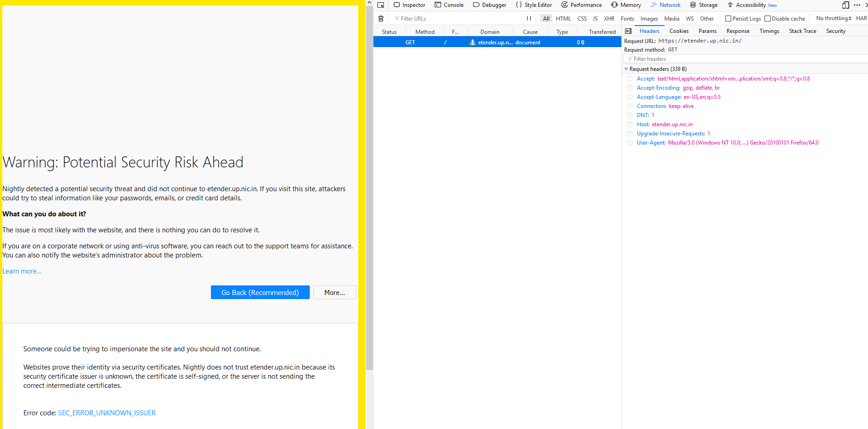Switch to the Response tab
Image resolution: width=868 pixels, height=429 pixels.
click(738, 31)
